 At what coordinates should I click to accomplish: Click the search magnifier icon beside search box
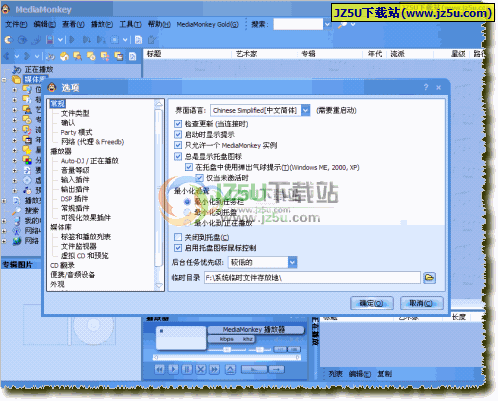pyautogui.click(x=342, y=24)
